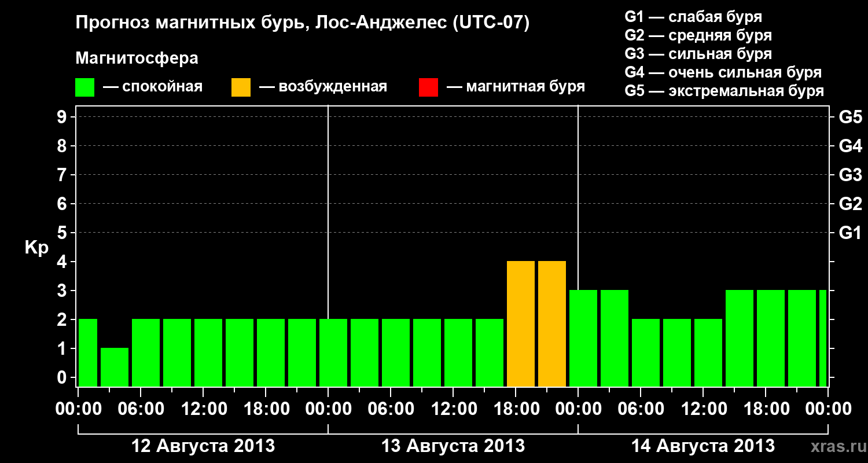Click the Kp 3 bar at 00:00 on 14 August
Viewport: 868px width, 463px height.
coord(583,338)
